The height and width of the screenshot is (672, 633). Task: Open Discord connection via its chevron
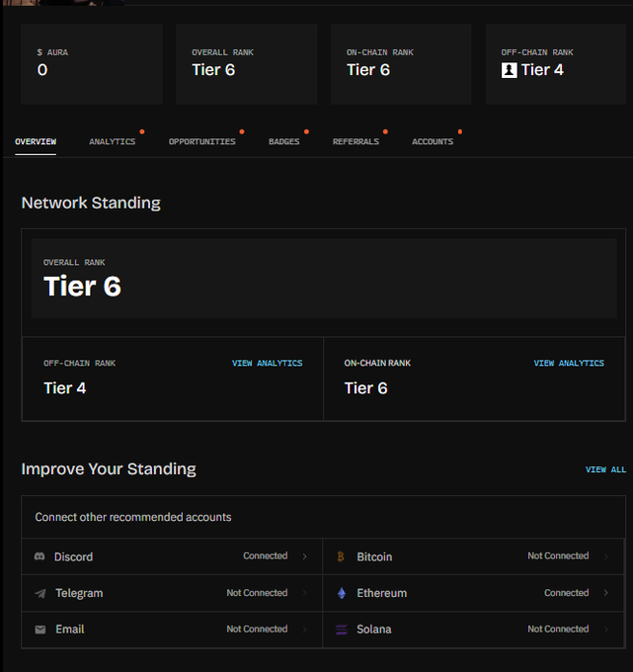click(305, 556)
